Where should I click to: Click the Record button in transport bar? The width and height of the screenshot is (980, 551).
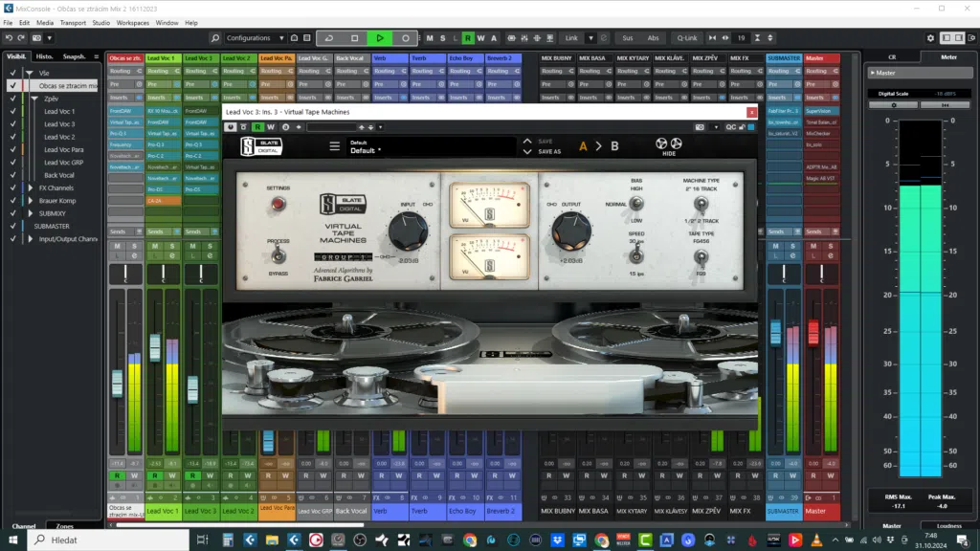[x=406, y=38]
